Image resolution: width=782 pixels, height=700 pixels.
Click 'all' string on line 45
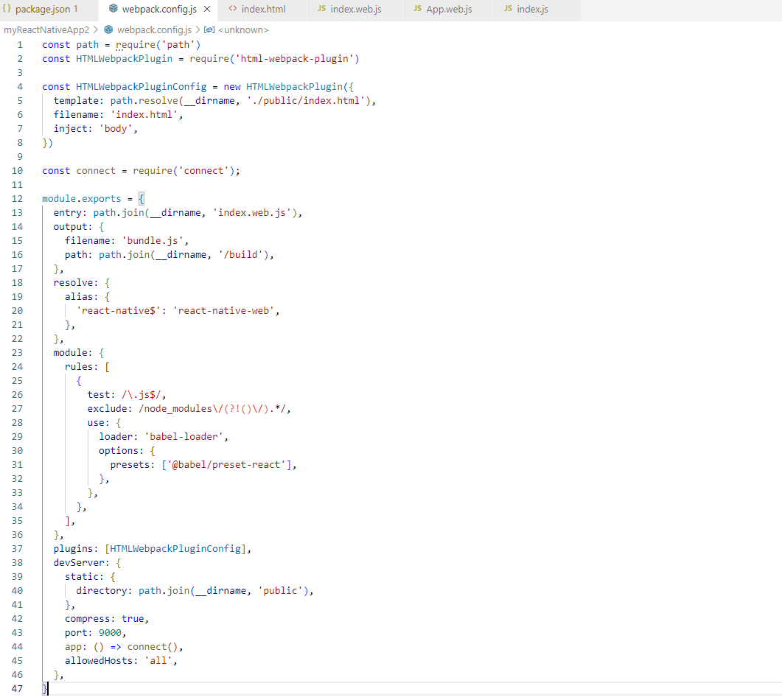(158, 661)
